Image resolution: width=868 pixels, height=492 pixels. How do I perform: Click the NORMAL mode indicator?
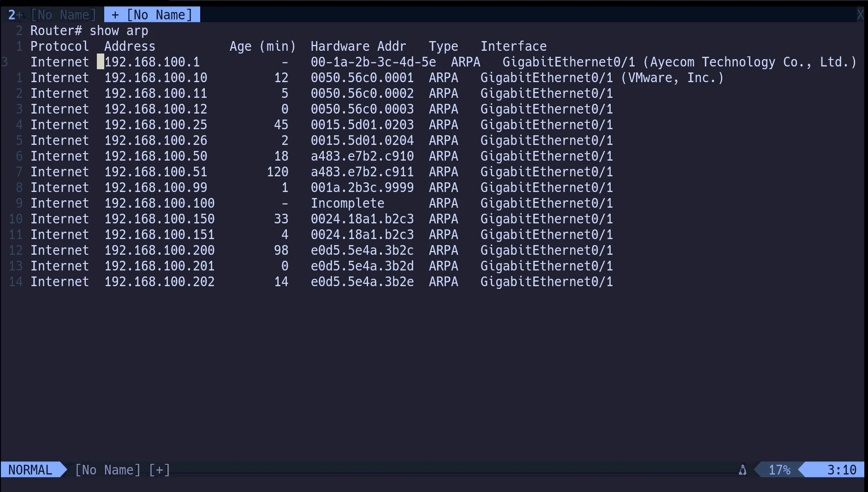30,470
